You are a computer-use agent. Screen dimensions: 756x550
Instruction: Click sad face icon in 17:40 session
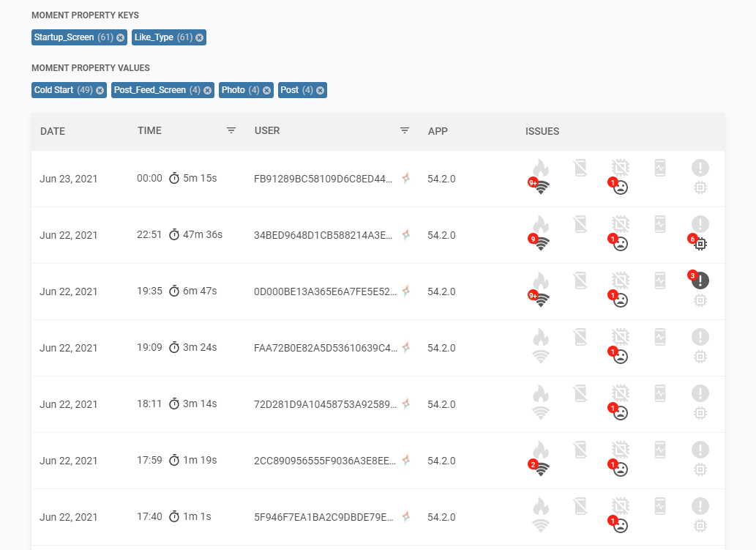(621, 526)
